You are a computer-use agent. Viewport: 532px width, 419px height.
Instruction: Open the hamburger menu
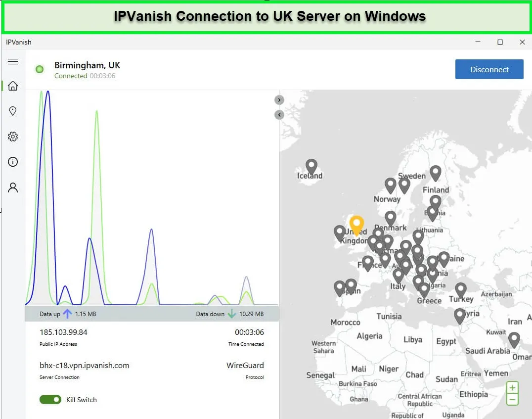pos(13,61)
